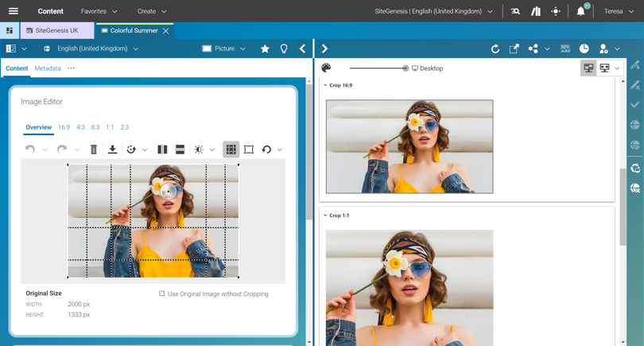Click the crop frame icon

pos(249,150)
